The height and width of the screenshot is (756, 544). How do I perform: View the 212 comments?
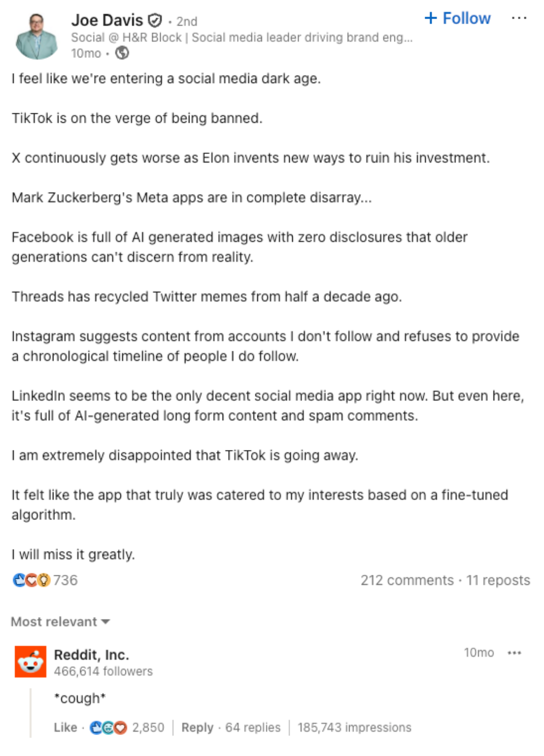pos(407,580)
